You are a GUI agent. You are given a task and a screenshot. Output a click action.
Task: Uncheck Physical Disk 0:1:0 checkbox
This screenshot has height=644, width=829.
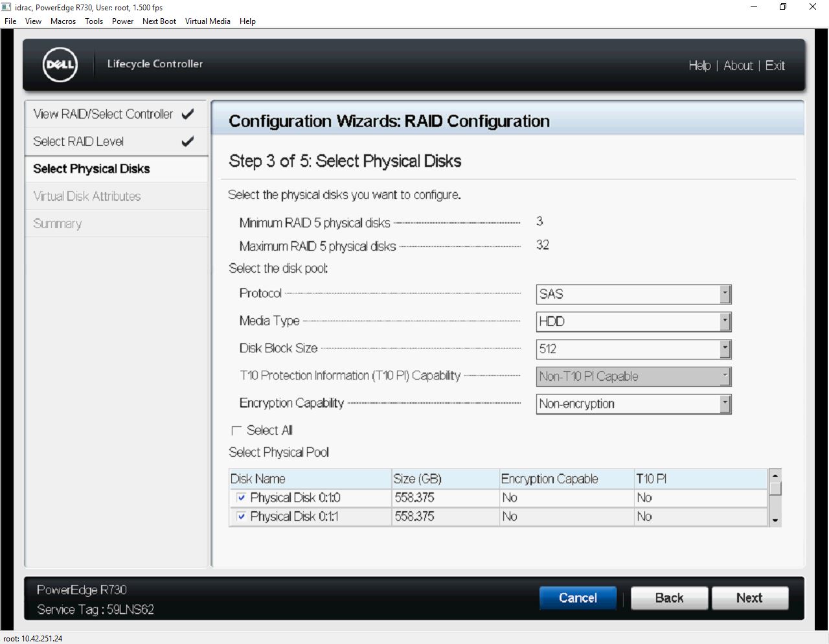coord(242,498)
